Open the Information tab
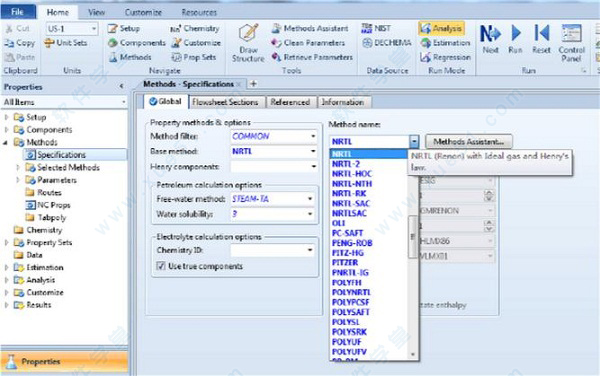This screenshot has height=376, width=600. [343, 102]
